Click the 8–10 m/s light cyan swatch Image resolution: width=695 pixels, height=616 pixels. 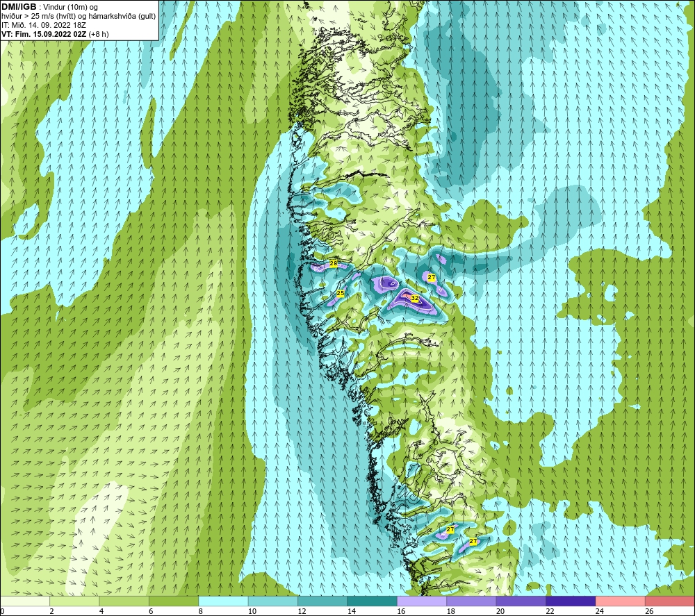click(x=223, y=601)
